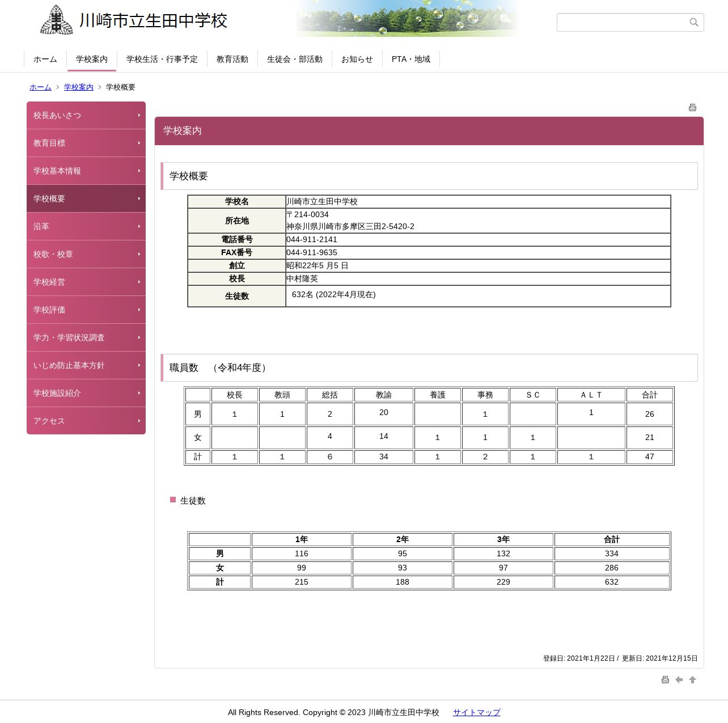Click the header landscape banner image
The width and height of the screenshot is (728, 723).
(x=407, y=18)
